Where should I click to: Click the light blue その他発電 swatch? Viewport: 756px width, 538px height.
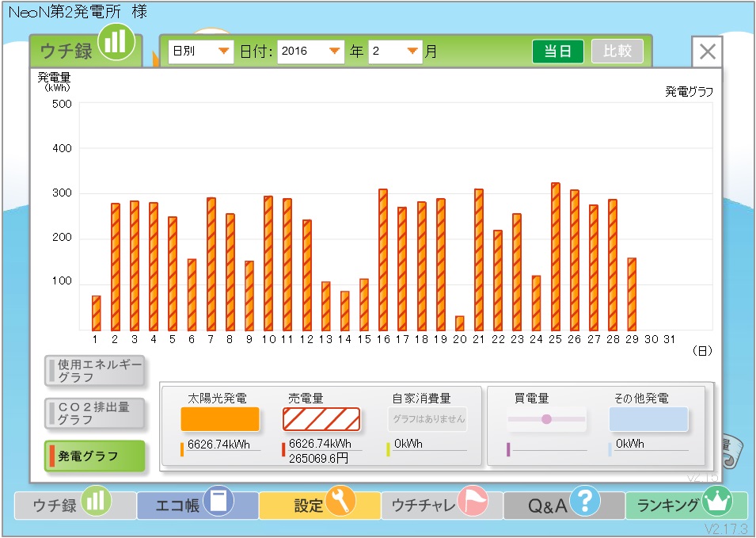[648, 419]
